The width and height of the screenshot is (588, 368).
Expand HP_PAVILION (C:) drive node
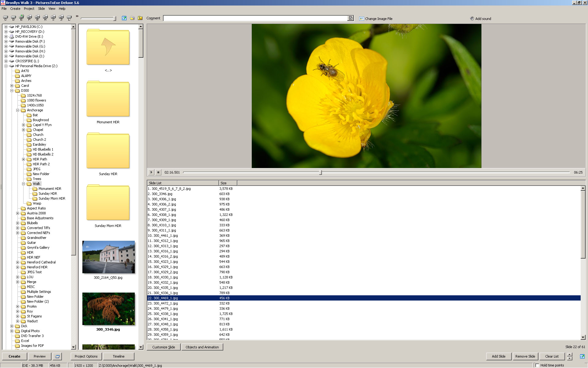click(x=6, y=27)
